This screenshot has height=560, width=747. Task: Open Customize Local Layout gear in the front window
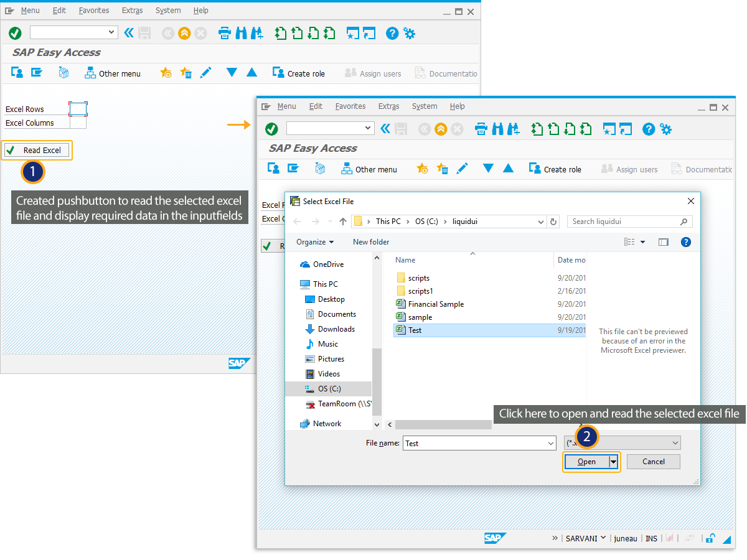[665, 129]
